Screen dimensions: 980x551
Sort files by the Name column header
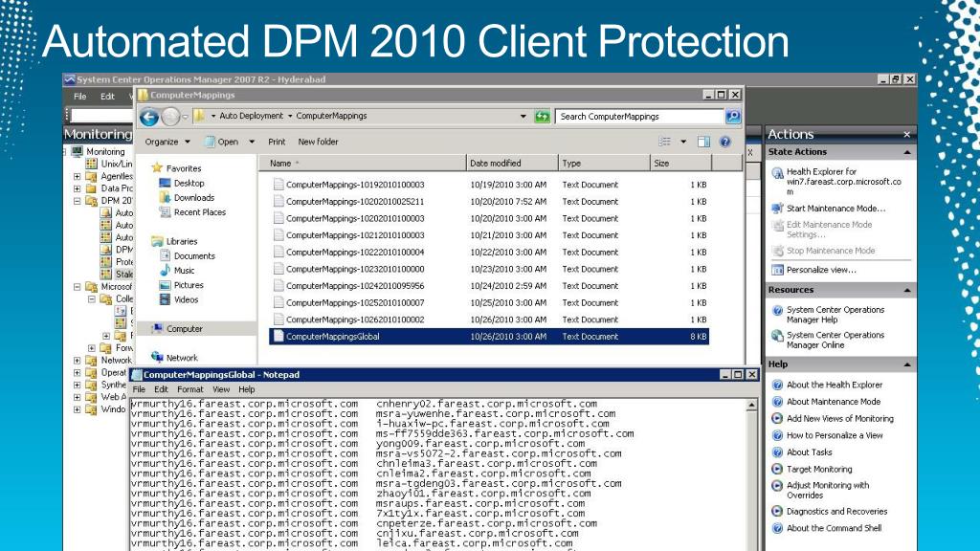(363, 163)
